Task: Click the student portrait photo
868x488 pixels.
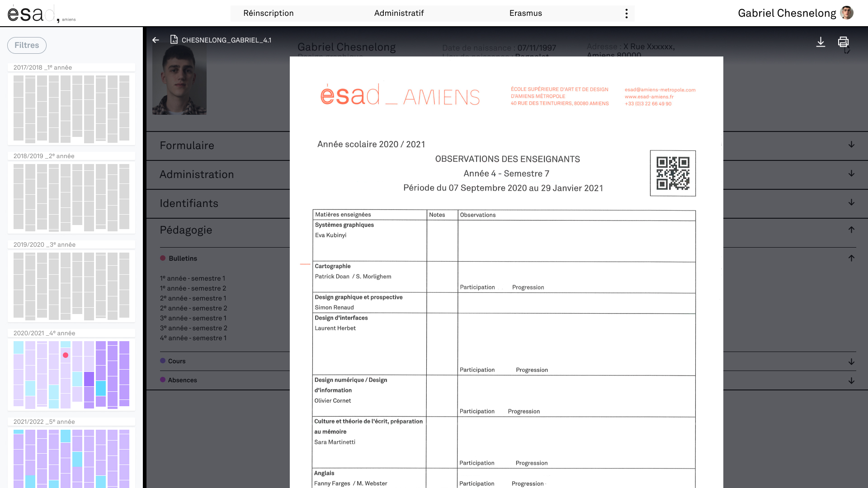Action: point(179,80)
